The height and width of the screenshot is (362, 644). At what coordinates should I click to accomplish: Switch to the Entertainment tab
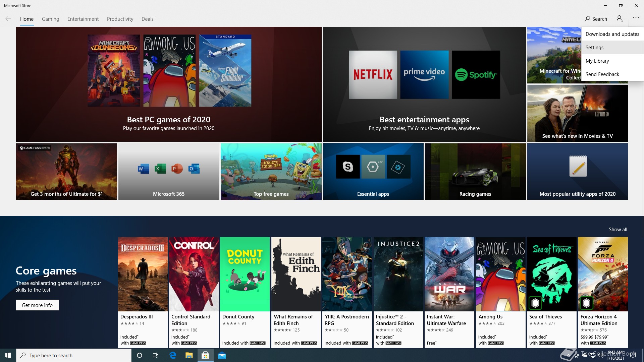click(83, 19)
